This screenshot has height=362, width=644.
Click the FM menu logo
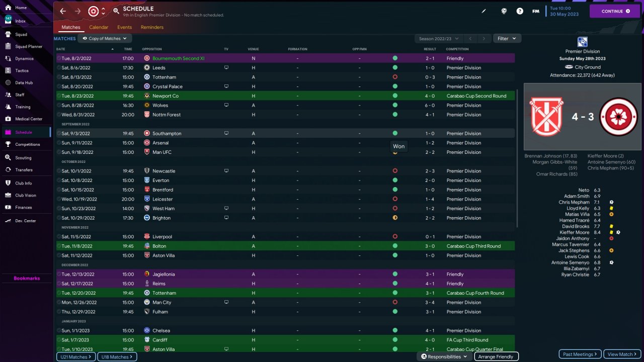(x=536, y=11)
